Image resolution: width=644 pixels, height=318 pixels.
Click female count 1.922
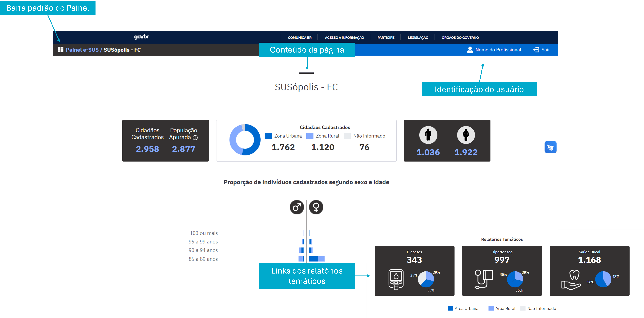click(x=466, y=152)
